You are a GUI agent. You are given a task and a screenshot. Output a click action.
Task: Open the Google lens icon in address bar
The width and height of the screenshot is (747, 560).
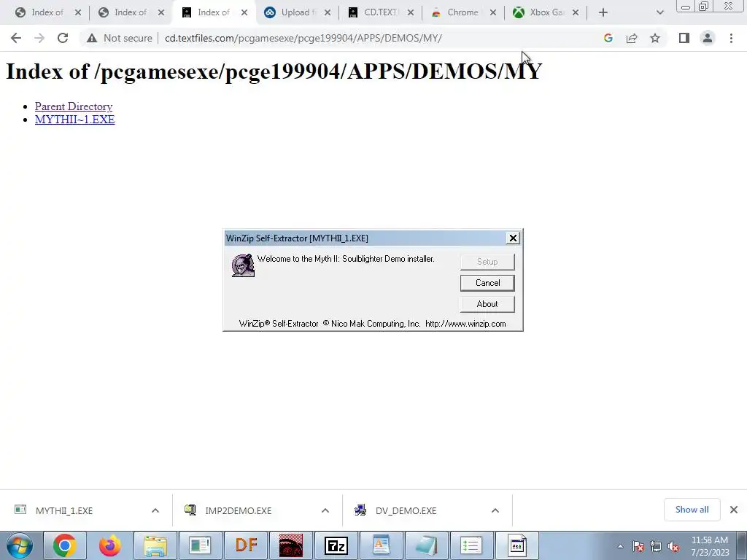point(608,38)
